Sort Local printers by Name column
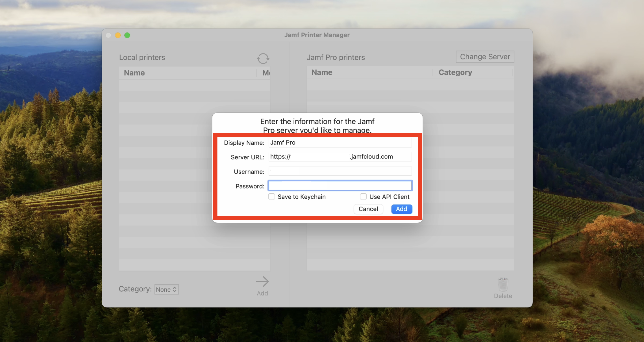This screenshot has height=342, width=644. click(188, 73)
